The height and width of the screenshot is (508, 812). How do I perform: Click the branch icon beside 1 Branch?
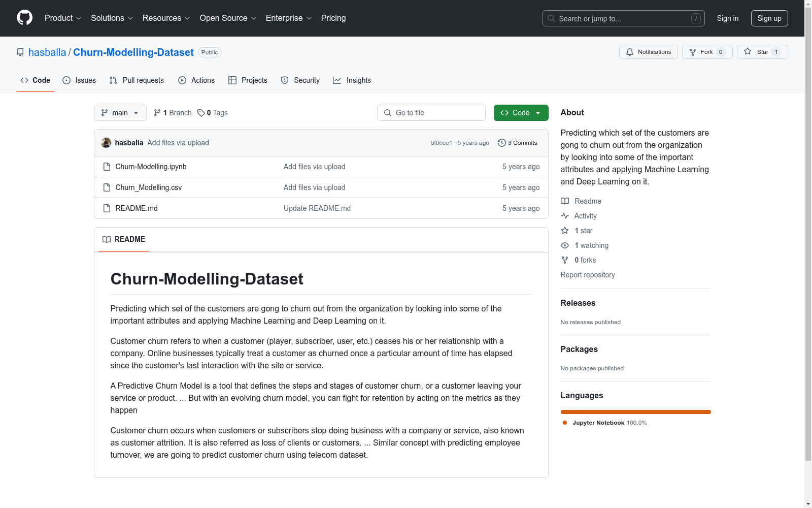click(157, 113)
